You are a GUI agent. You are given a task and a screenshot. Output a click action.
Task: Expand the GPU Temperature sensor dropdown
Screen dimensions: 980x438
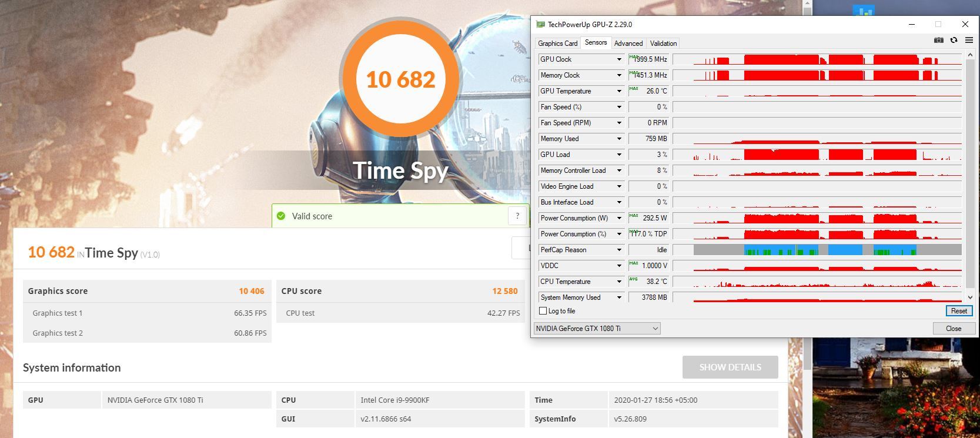click(x=619, y=91)
